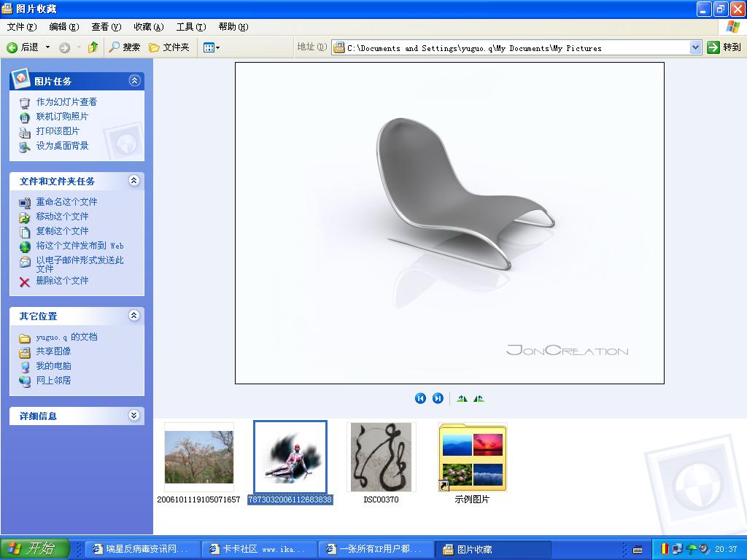Expand the Details (详细信息) panel
The image size is (747, 560).
point(134,415)
